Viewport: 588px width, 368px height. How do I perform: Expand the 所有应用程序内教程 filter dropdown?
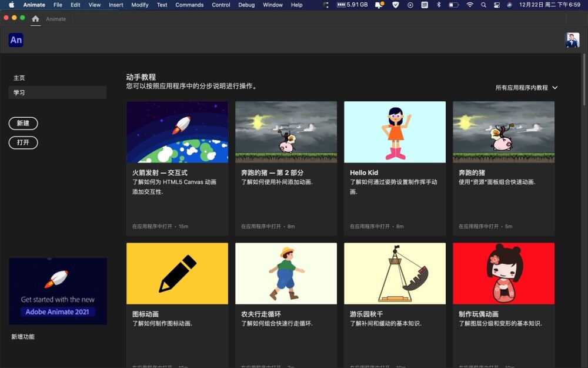526,88
